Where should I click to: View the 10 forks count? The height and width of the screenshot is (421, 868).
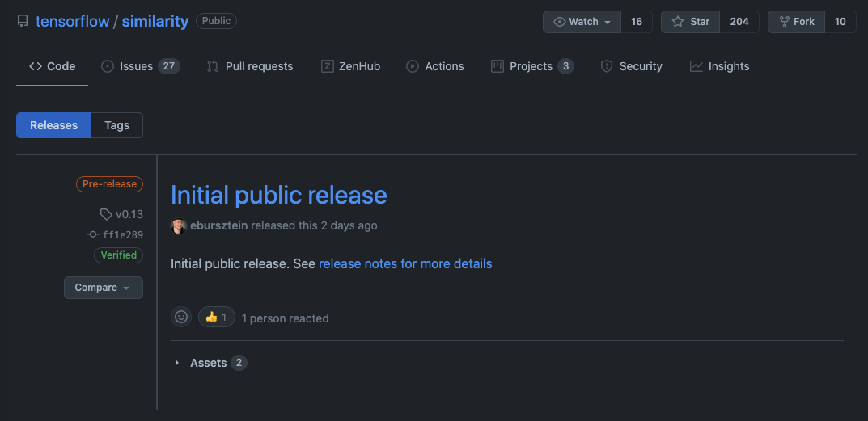click(840, 22)
